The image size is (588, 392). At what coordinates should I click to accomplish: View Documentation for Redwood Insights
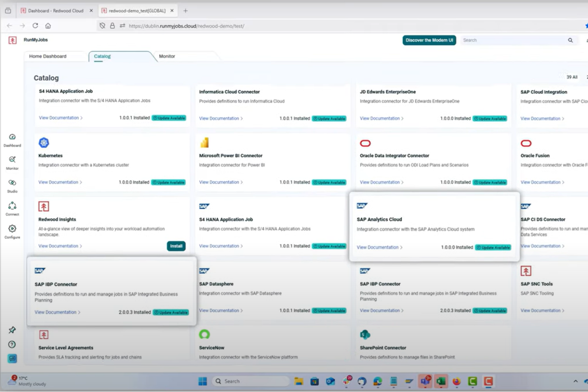pos(60,246)
